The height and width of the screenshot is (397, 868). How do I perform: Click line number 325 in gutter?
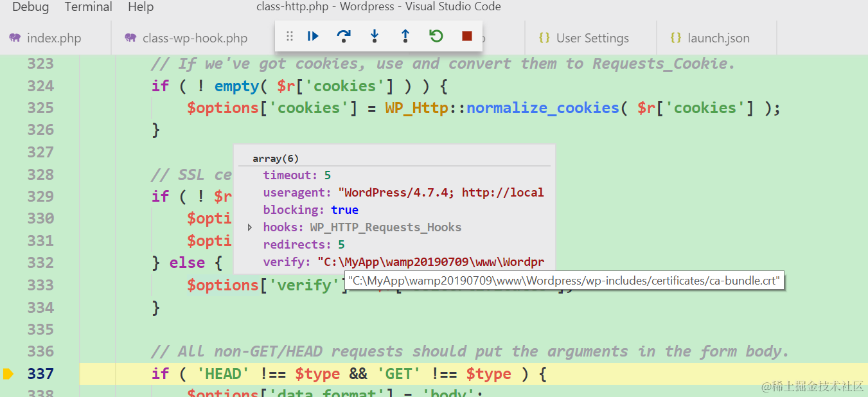40,108
